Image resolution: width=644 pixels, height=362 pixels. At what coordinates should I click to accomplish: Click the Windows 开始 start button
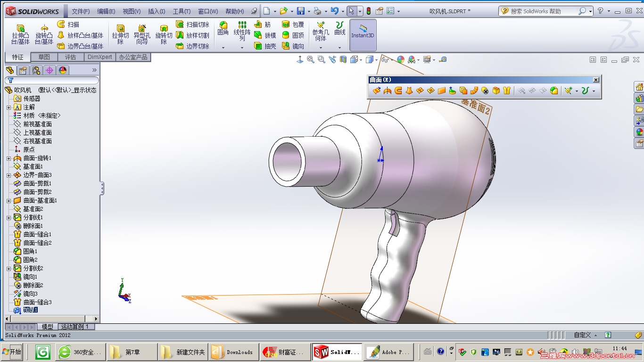coord(12,352)
